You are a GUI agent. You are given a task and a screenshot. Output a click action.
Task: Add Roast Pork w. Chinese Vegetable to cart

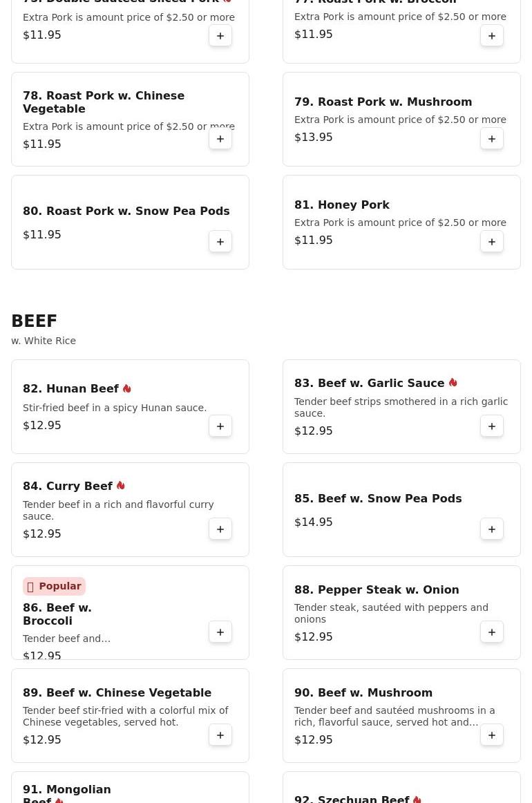tap(220, 139)
